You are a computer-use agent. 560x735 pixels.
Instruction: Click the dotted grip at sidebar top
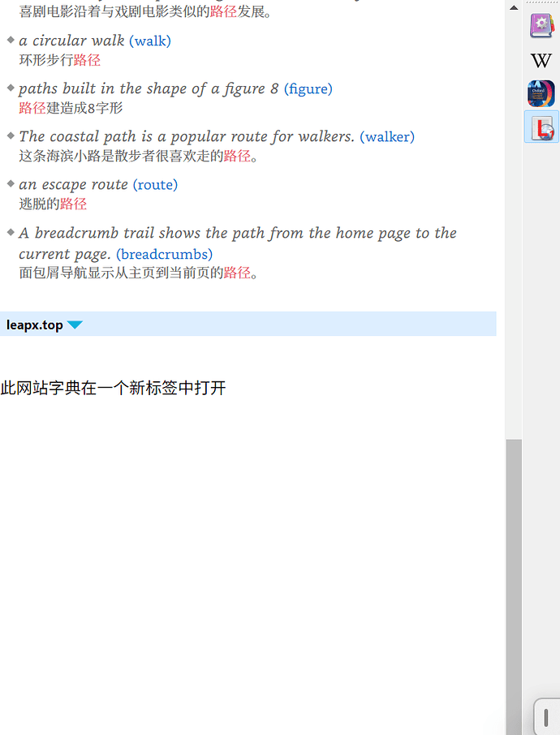[542, 2]
